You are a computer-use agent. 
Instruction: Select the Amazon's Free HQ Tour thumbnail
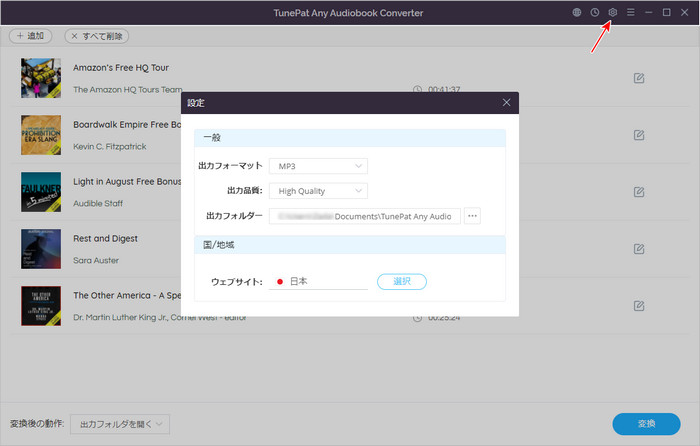coord(41,78)
